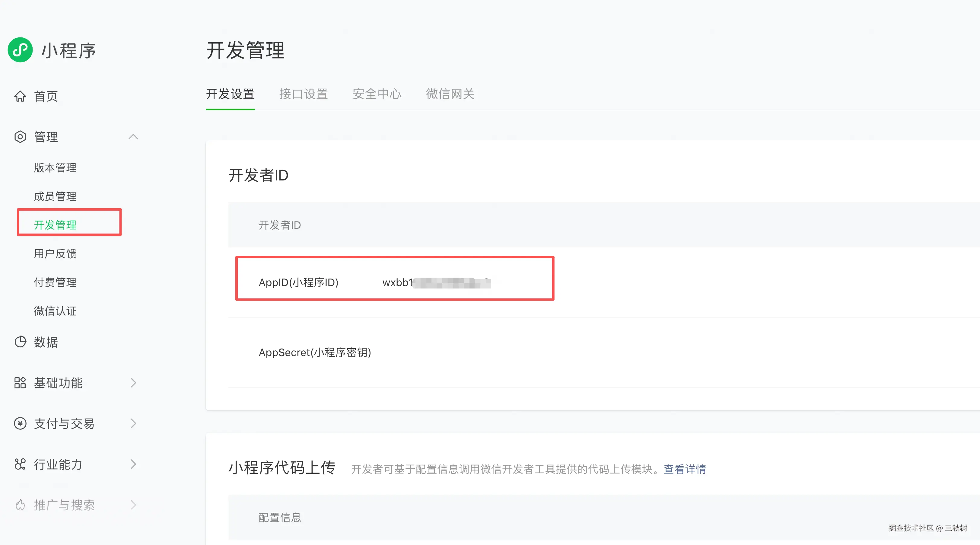Click the pie chart icon beside 数据
Viewport: 980px width, 545px height.
(20, 342)
